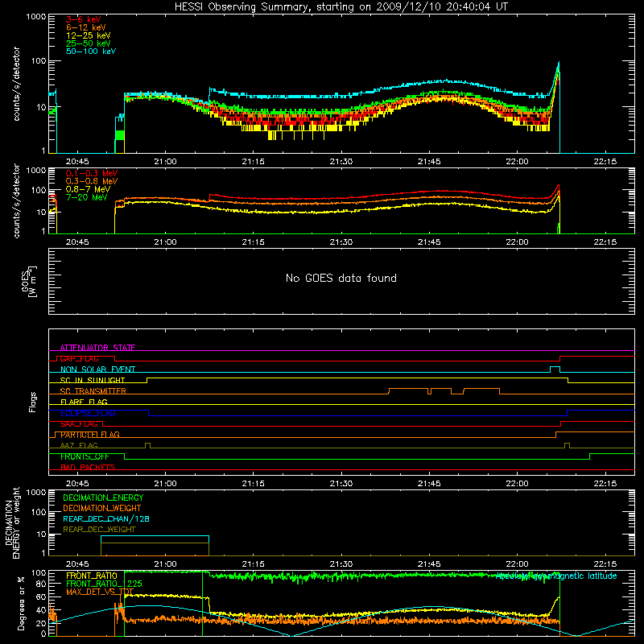Select the FRONTS_OFF flag label
This screenshot has width=644, height=644.
(85, 456)
